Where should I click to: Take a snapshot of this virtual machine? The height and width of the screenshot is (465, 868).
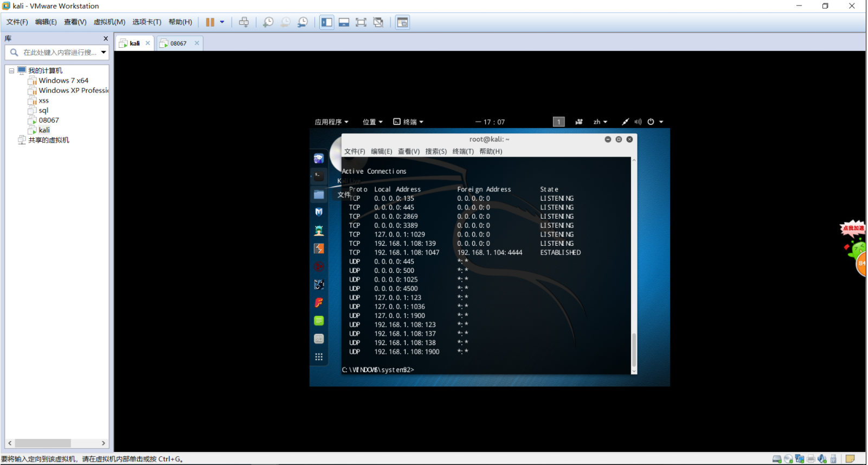click(x=268, y=22)
